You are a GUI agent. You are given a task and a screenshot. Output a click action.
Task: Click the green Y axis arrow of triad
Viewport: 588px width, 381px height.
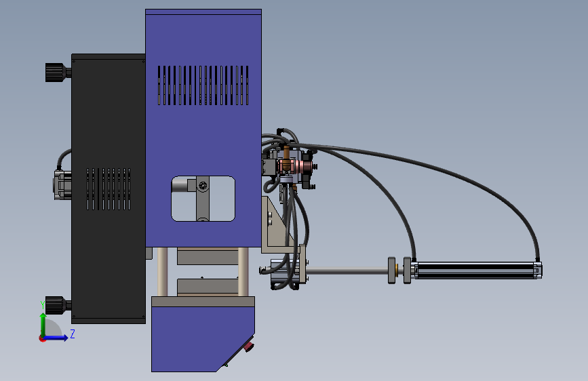[43, 324]
